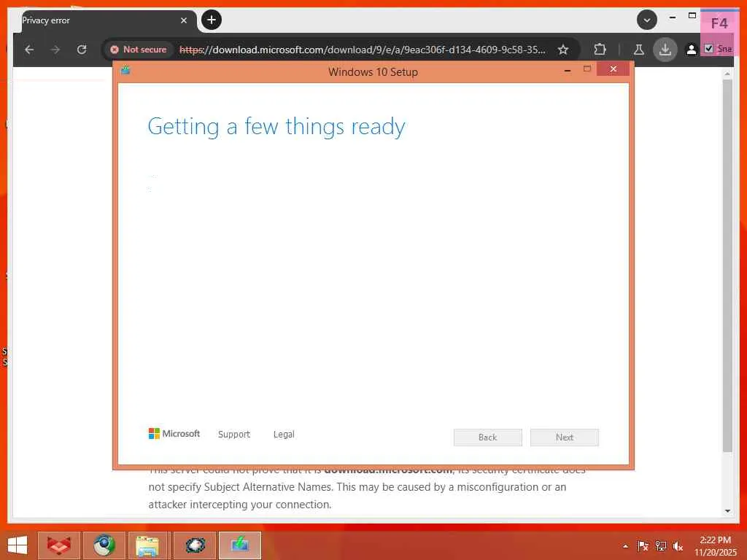Go back in the browser
This screenshot has width=747, height=560.
point(29,50)
